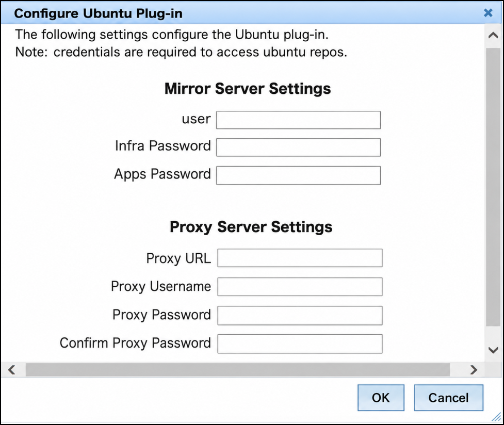The width and height of the screenshot is (504, 425).
Task: Click the 'Proxy Password' label
Action: click(x=161, y=315)
